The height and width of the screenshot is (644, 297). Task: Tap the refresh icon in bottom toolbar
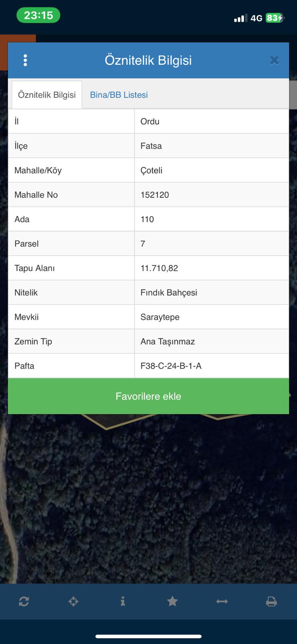click(x=24, y=602)
